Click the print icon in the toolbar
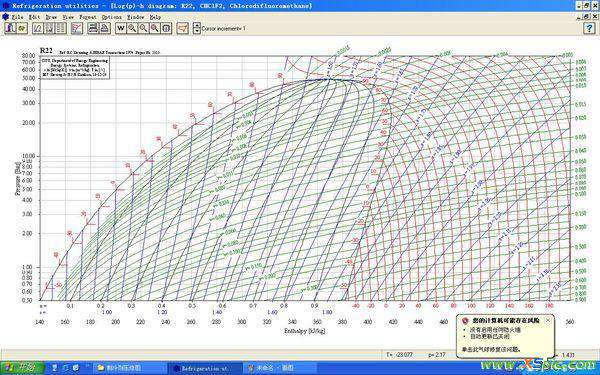Viewport: 600px width, 375px height. pos(93,28)
